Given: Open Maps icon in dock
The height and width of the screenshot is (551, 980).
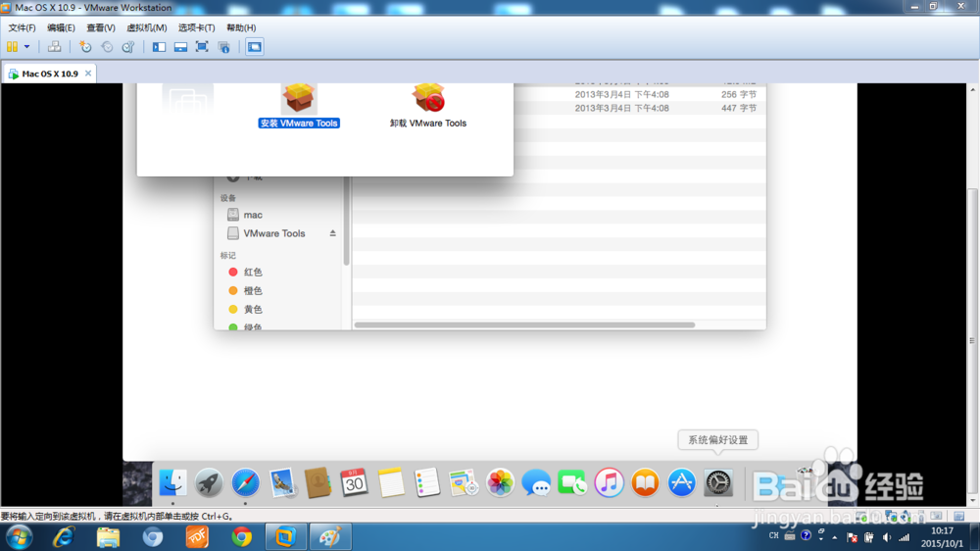Looking at the screenshot, I should click(x=464, y=482).
